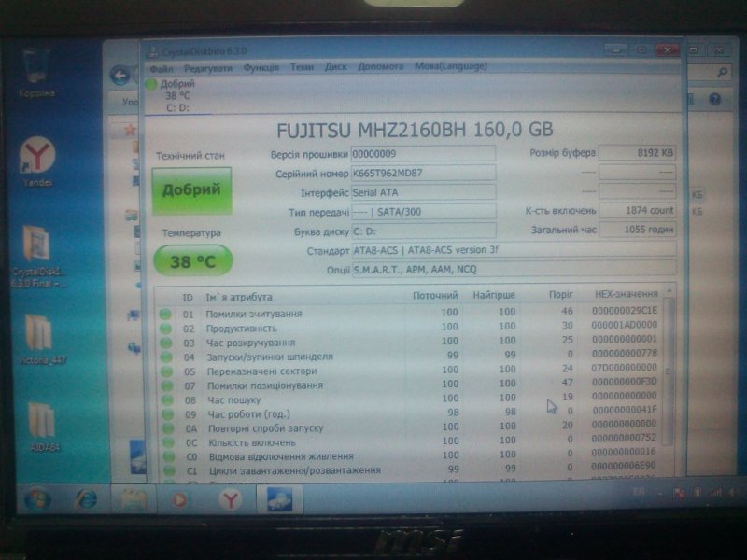Screen dimensions: 747x560
Task: Open the Windows Start menu
Action: coord(37,499)
